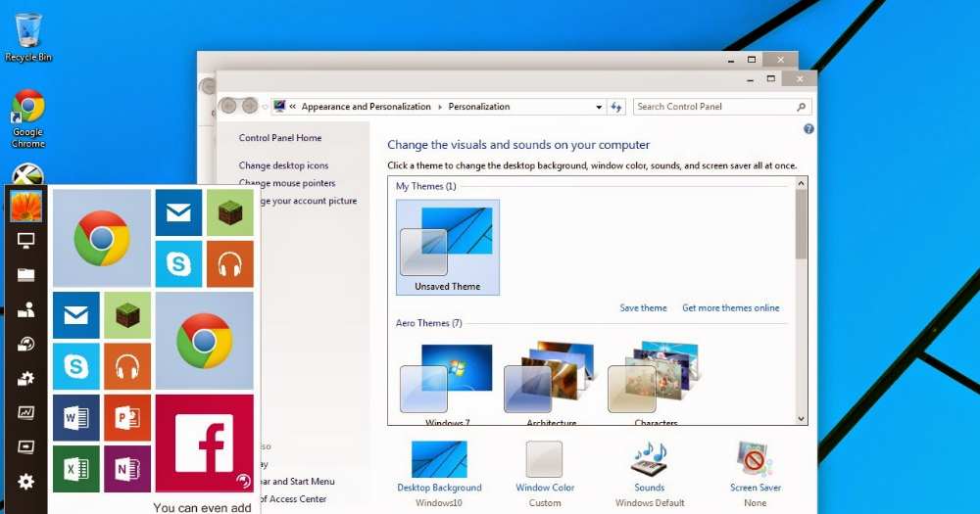Image resolution: width=980 pixels, height=514 pixels.
Task: Select the Architecture Aero theme
Action: click(551, 383)
